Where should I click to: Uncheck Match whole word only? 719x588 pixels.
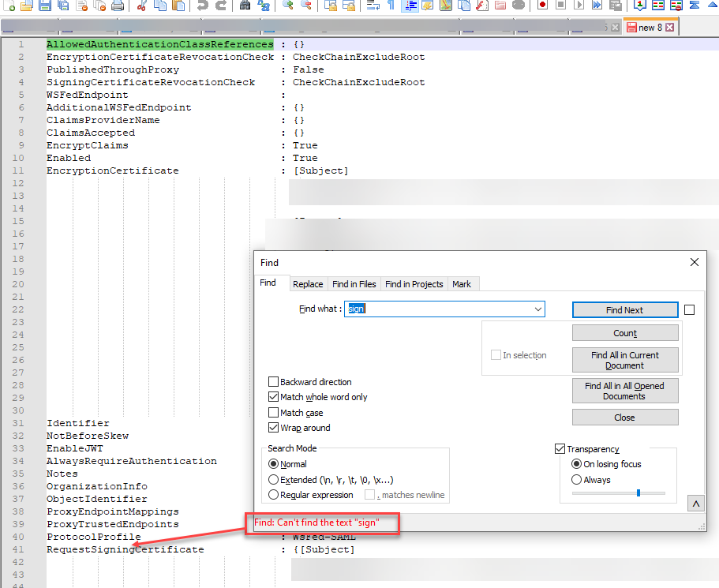[x=273, y=397]
